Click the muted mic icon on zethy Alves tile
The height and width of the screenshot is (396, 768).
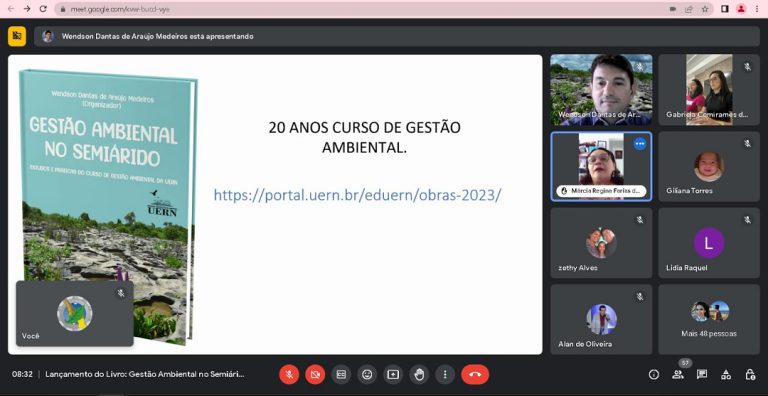(x=640, y=220)
